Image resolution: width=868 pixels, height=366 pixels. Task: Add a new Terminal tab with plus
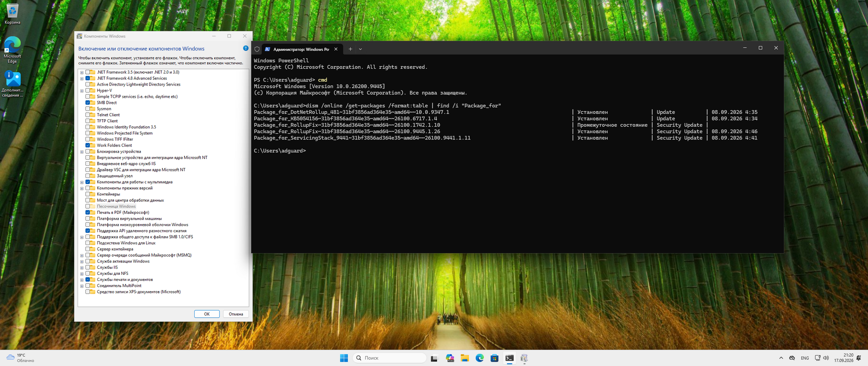click(x=350, y=49)
